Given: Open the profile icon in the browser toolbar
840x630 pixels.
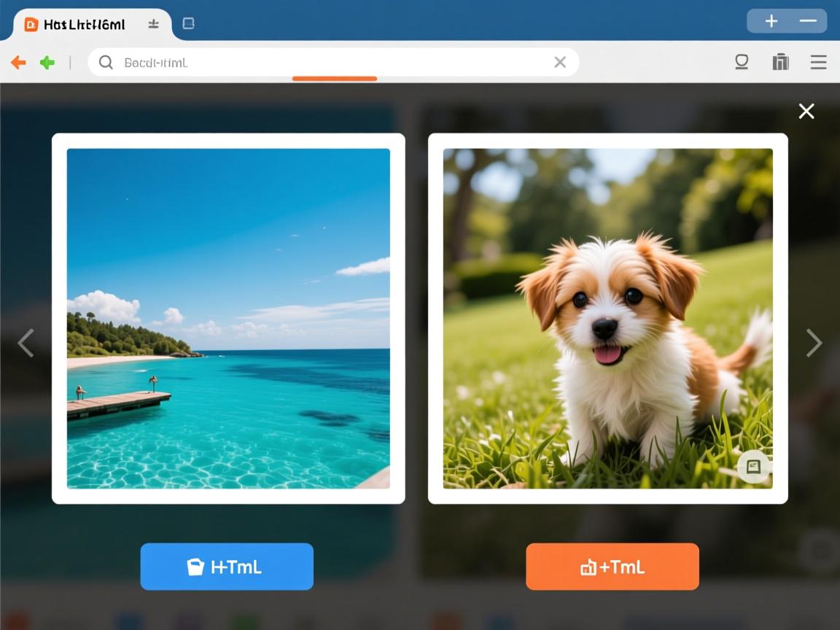Looking at the screenshot, I should click(742, 62).
